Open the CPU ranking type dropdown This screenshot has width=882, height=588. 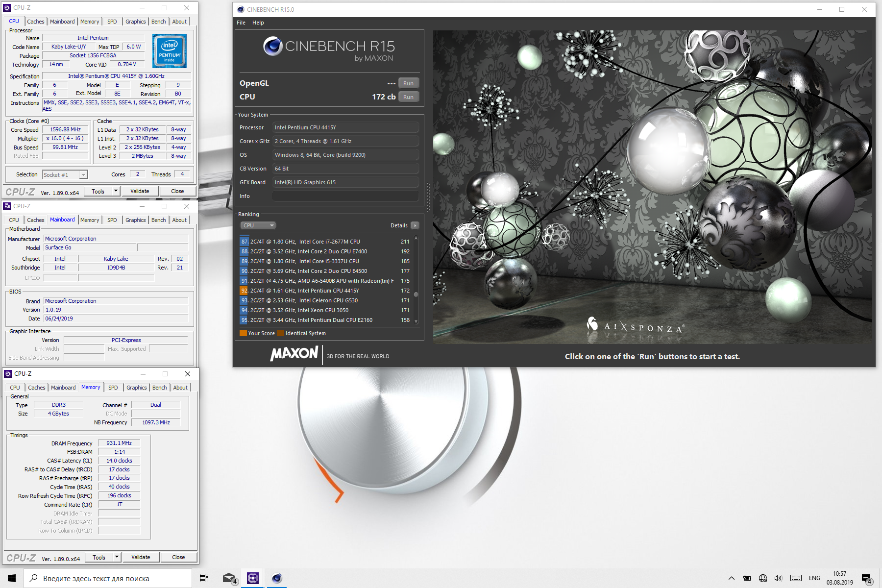point(258,225)
